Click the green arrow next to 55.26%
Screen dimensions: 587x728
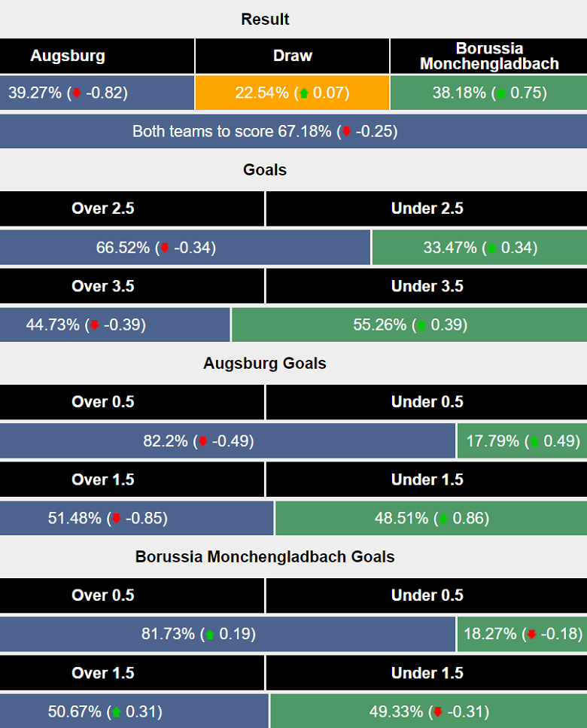pyautogui.click(x=421, y=325)
